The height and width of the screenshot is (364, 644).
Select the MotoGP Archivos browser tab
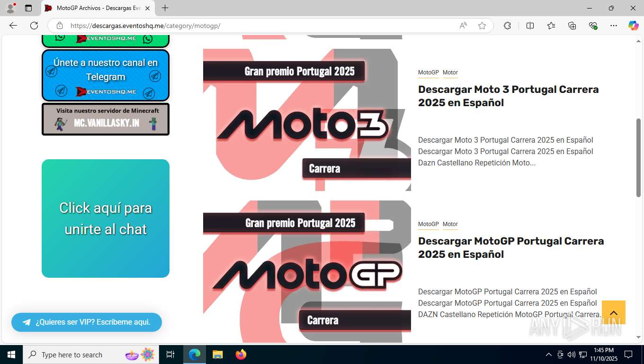click(97, 8)
